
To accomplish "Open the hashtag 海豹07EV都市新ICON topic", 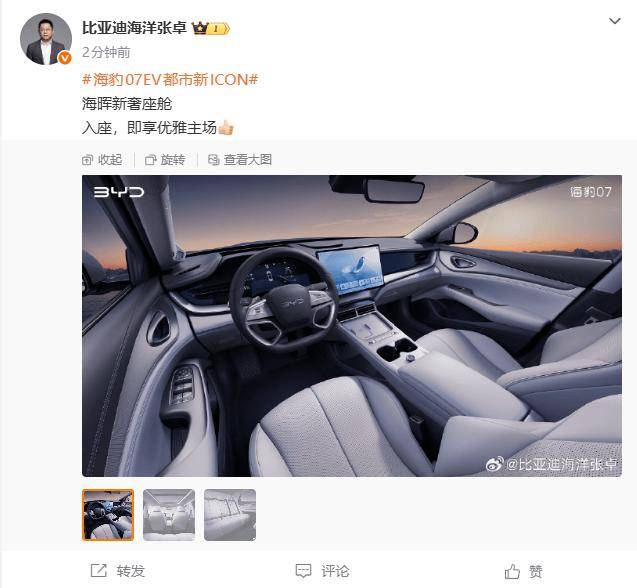I will pos(170,79).
